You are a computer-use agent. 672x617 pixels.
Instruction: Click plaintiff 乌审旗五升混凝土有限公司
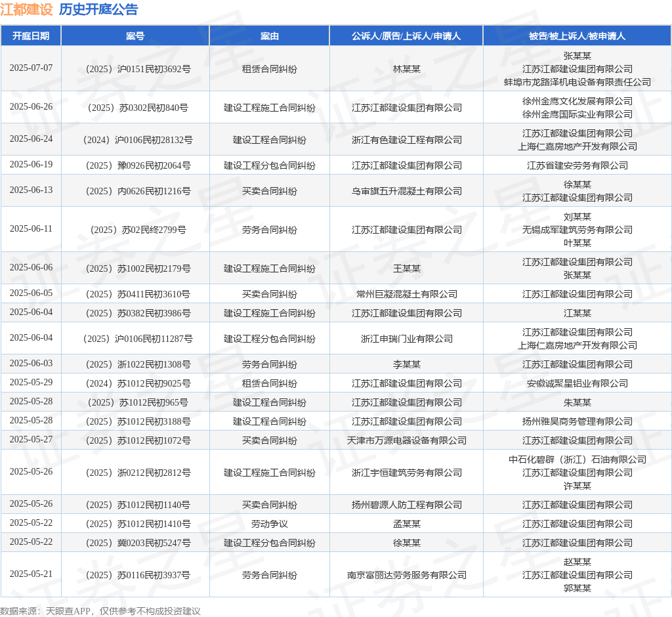407,191
